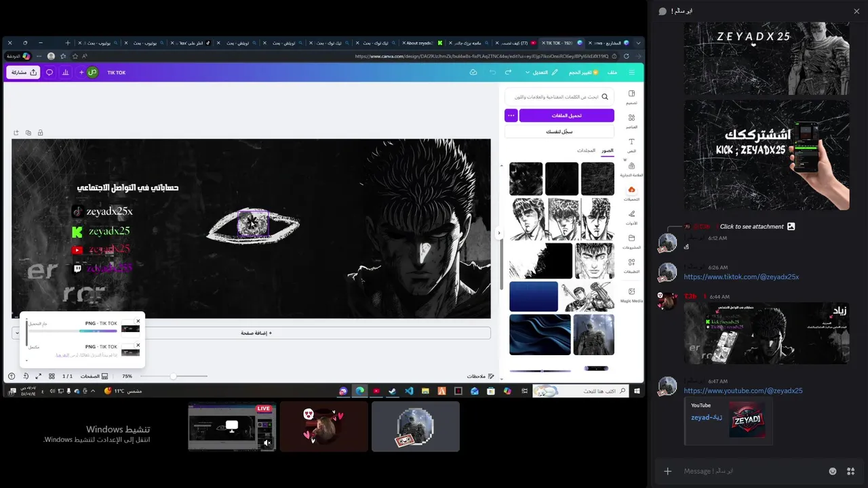This screenshot has width=868, height=488.
Task: Click the 75% zoom level value
Action: 127,375
